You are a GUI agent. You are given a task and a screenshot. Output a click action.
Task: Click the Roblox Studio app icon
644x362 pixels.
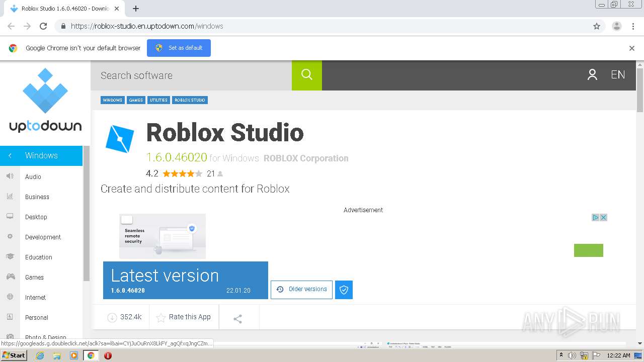tap(120, 138)
